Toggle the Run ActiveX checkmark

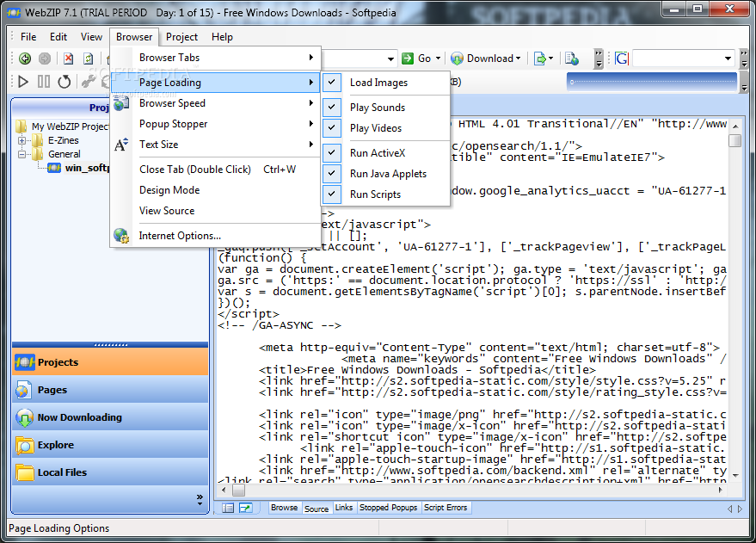332,153
